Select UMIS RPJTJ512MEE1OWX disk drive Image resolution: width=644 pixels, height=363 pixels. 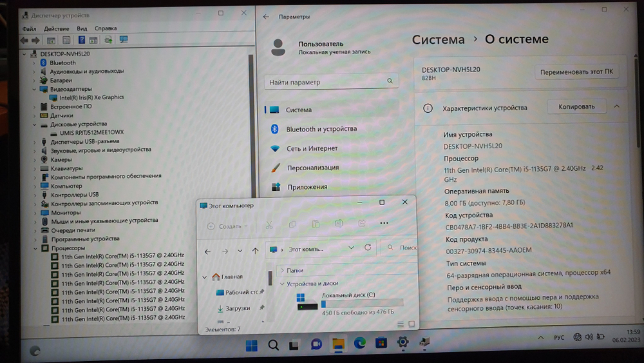coord(91,132)
